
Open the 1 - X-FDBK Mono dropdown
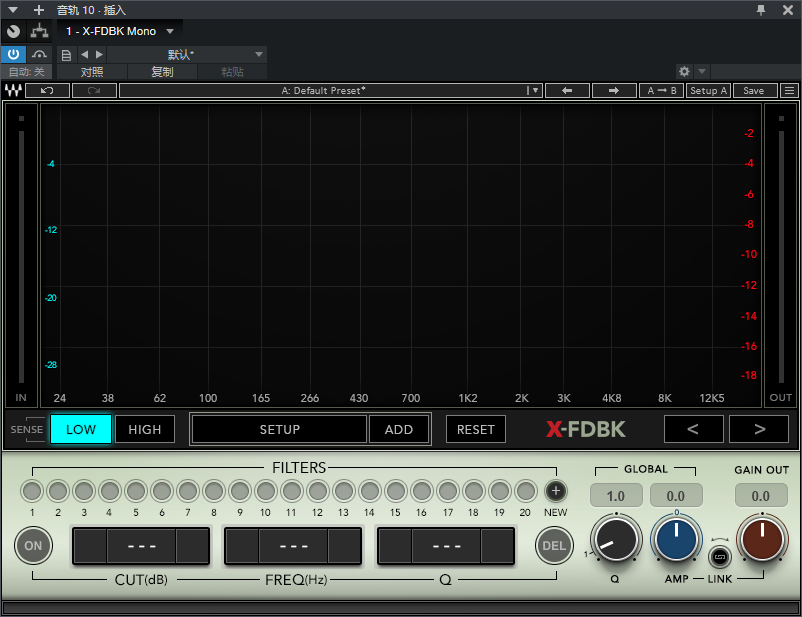[120, 31]
